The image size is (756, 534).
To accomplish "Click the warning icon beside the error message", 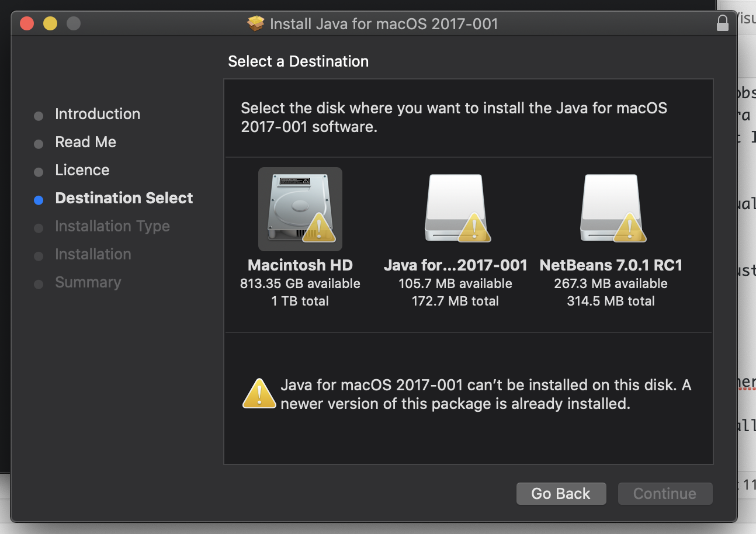I will pyautogui.click(x=259, y=393).
